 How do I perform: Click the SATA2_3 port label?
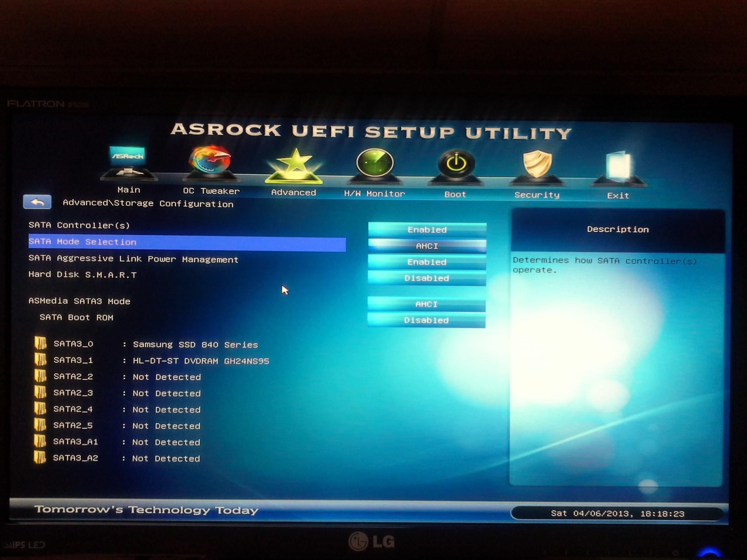click(x=73, y=393)
